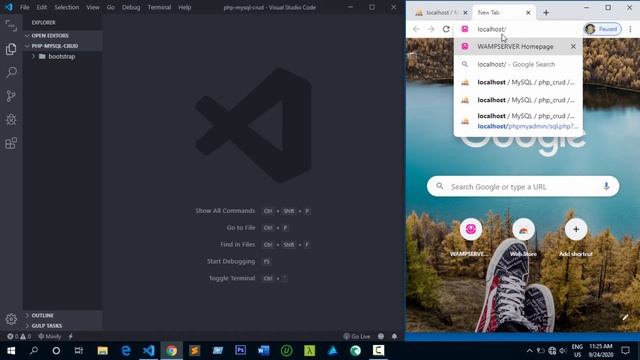
Task: Open the Go menu in VS Code
Action: point(111,7)
